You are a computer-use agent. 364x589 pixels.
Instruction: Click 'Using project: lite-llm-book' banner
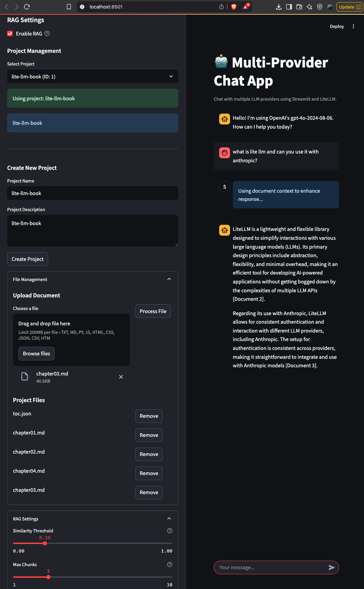point(93,98)
